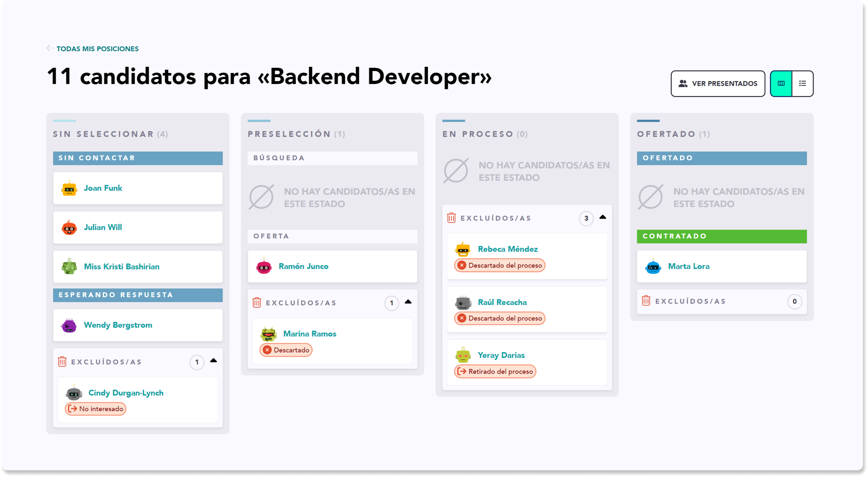Click trash icon in En proceso excluded section
The height and width of the screenshot is (477, 868).
click(451, 218)
